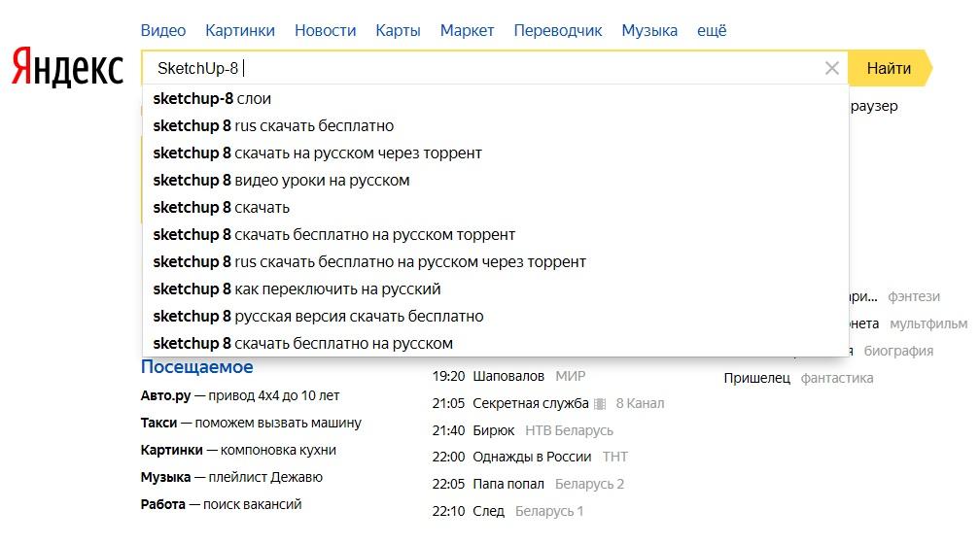
Task: Select suggestion 'sketchup 8 видео уроки на русском'
Action: [x=496, y=180]
